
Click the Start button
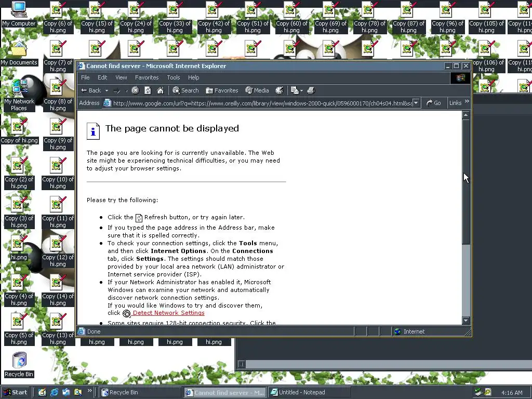(x=16, y=392)
